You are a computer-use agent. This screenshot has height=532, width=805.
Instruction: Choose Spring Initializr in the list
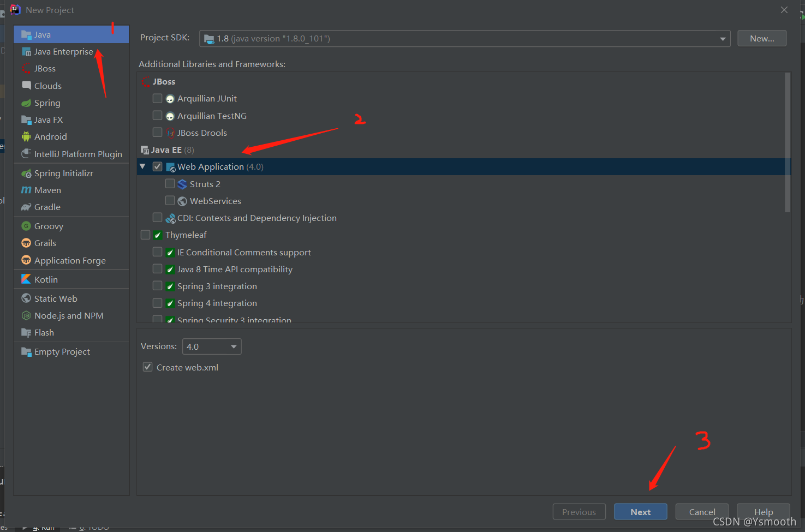click(71, 174)
